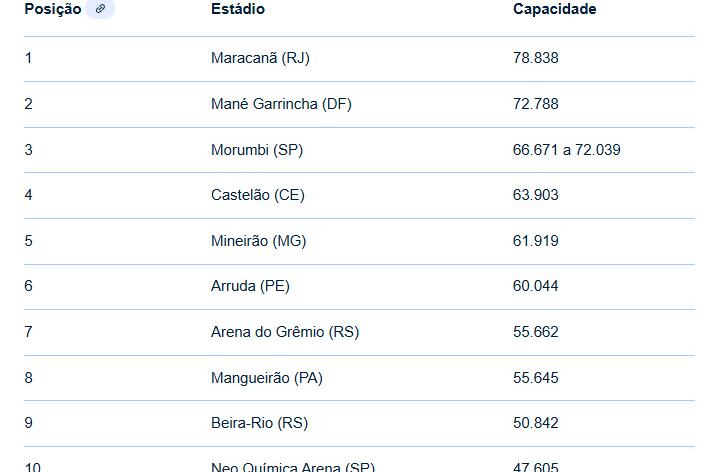Select the Mineirão (MG) row text
The image size is (708, 472).
259,241
